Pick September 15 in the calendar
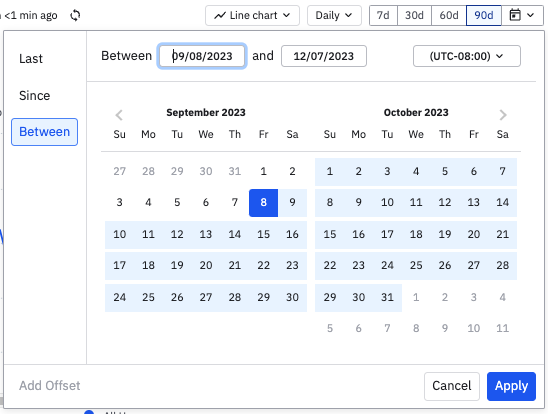The width and height of the screenshot is (548, 414). pos(264,234)
